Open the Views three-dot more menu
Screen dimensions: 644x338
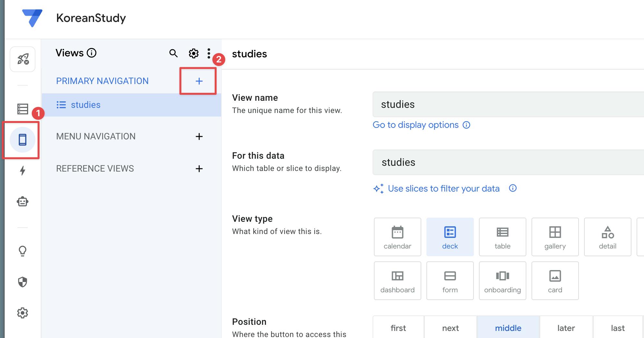(209, 53)
